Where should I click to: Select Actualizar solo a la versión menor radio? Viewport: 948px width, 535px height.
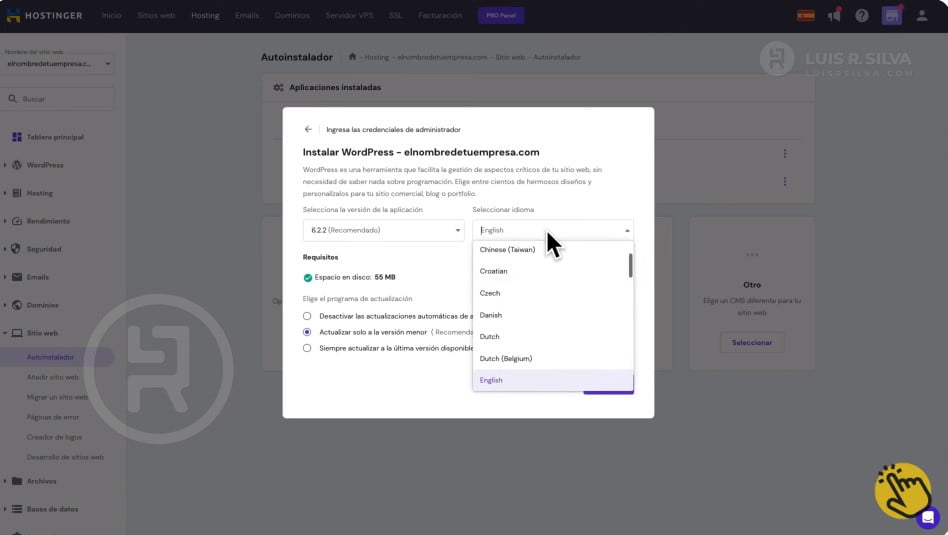(307, 332)
